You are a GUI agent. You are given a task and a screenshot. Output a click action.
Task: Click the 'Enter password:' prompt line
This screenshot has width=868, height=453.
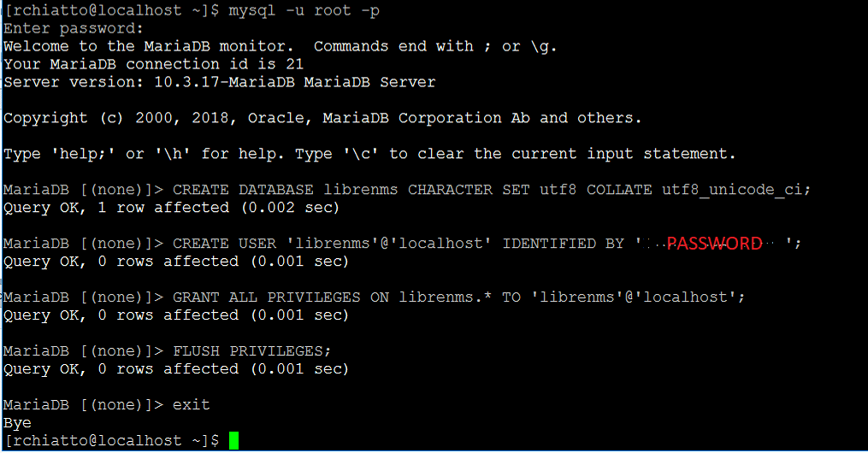point(73,29)
